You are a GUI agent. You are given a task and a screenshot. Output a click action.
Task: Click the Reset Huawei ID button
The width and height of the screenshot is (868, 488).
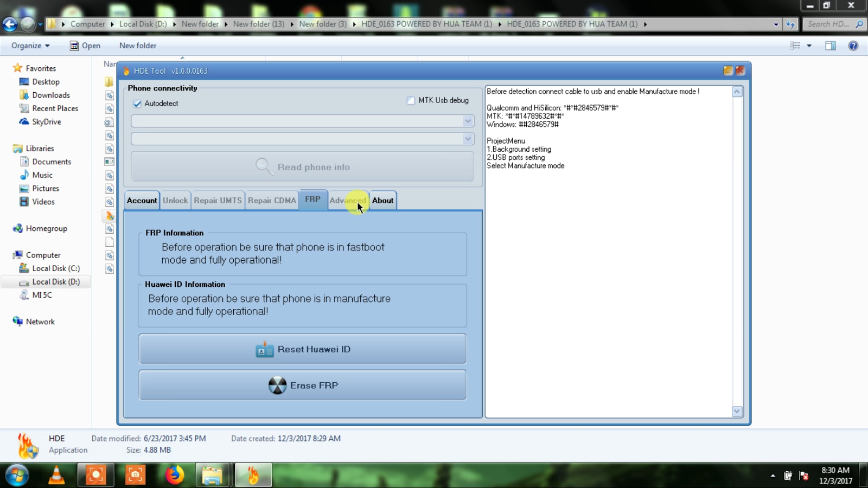point(302,349)
